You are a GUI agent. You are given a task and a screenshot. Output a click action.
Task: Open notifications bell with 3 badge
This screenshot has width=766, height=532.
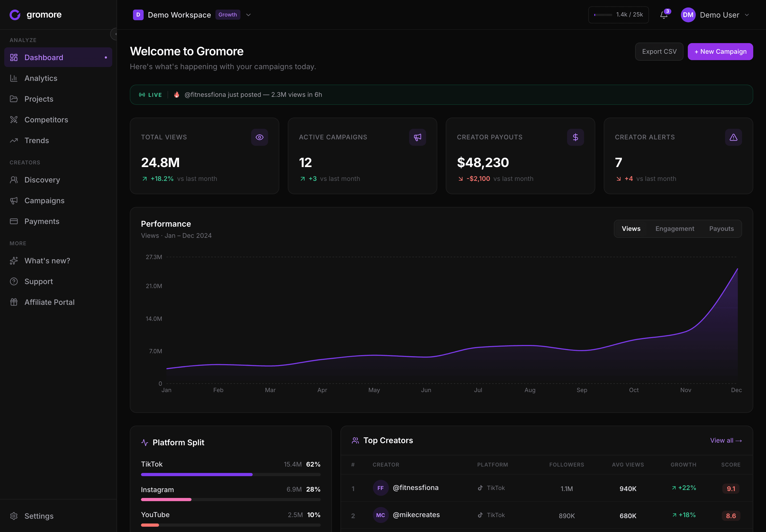tap(664, 15)
